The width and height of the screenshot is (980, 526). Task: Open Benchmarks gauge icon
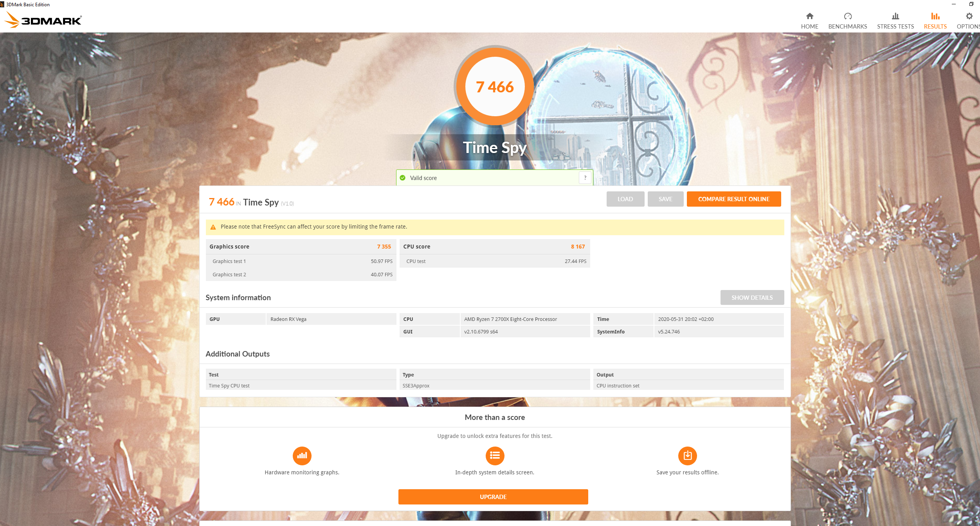tap(847, 16)
